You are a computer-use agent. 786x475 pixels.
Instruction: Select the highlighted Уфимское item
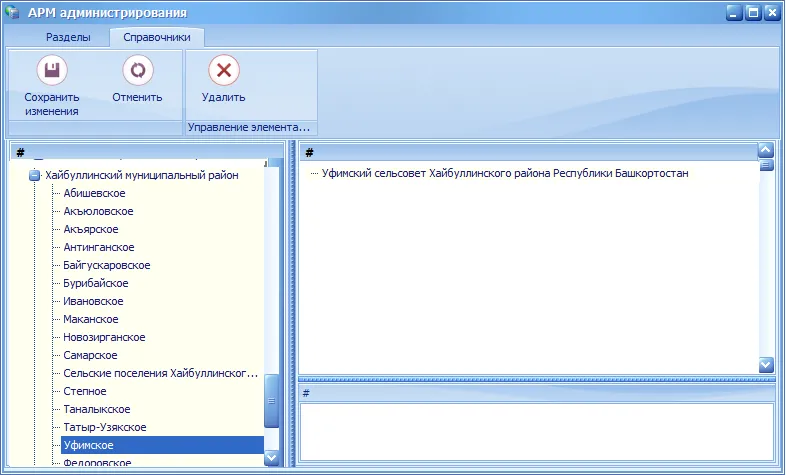[162, 445]
